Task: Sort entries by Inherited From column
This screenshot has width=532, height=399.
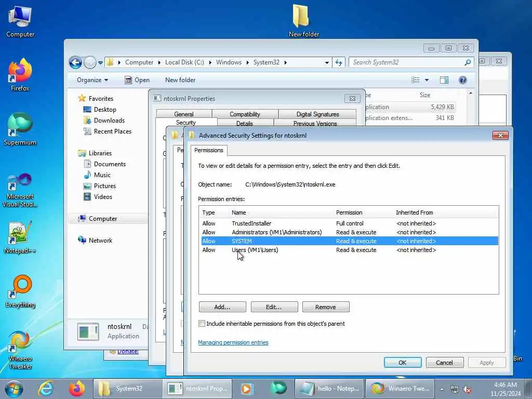Action: coord(414,212)
